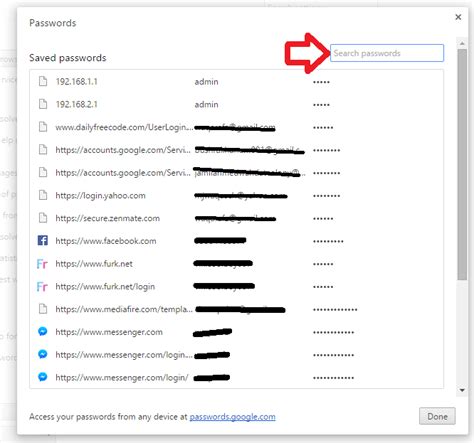474x443 pixels.
Task: Click the Messenger icon for messenger.com/login/ entry
Action: tap(43, 377)
